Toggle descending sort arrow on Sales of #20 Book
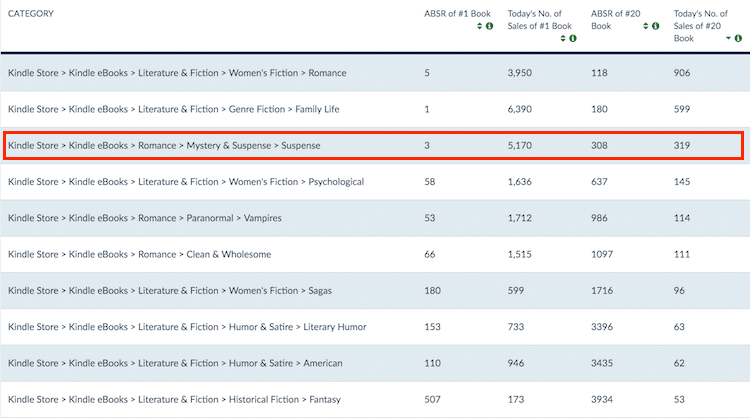The height and width of the screenshot is (418, 750). pyautogui.click(x=729, y=38)
